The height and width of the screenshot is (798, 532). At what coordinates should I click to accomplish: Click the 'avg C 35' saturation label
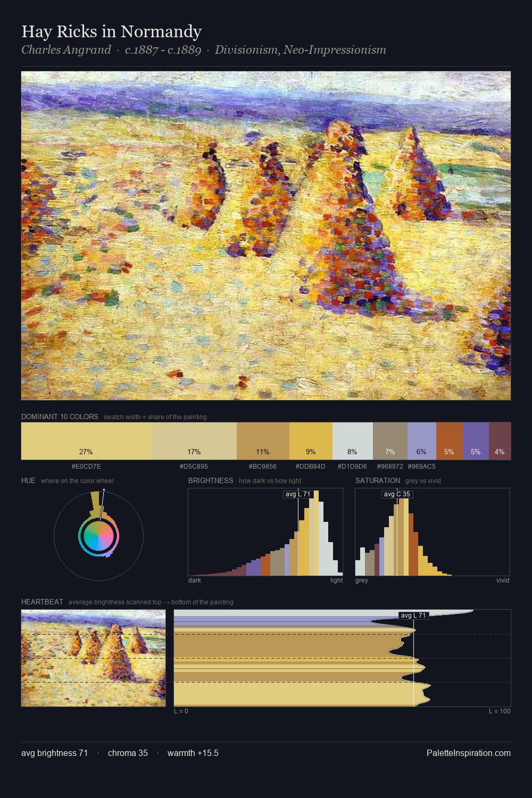pyautogui.click(x=397, y=494)
